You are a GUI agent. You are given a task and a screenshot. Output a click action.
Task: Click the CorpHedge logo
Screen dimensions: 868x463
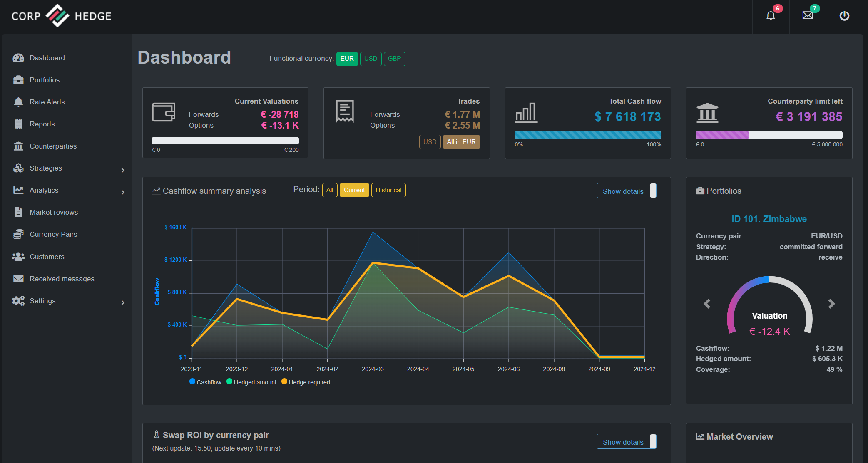tap(61, 16)
